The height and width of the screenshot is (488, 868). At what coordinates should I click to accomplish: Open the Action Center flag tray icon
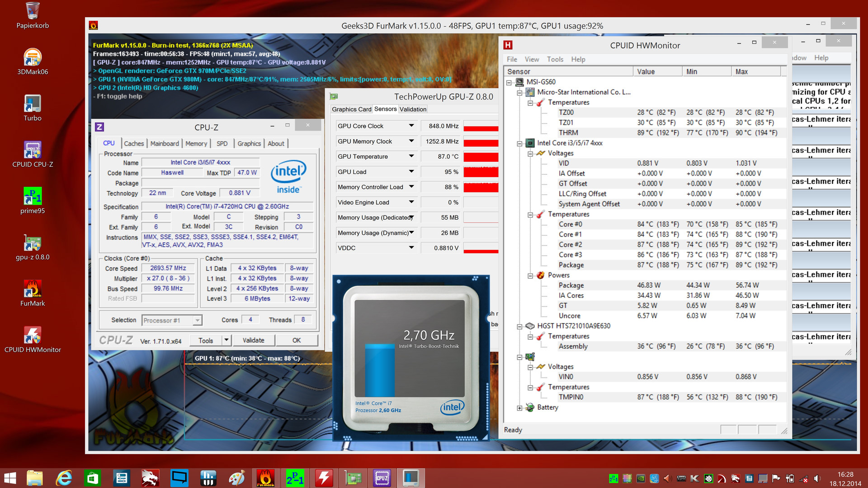[776, 479]
